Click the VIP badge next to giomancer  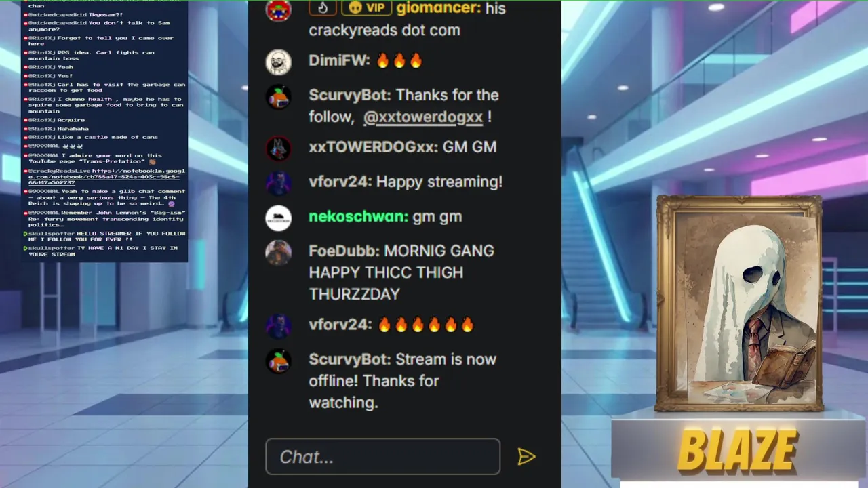click(366, 8)
